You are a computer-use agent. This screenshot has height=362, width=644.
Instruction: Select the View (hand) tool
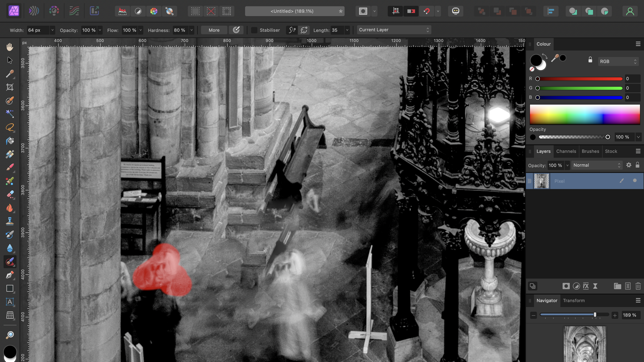[x=10, y=47]
